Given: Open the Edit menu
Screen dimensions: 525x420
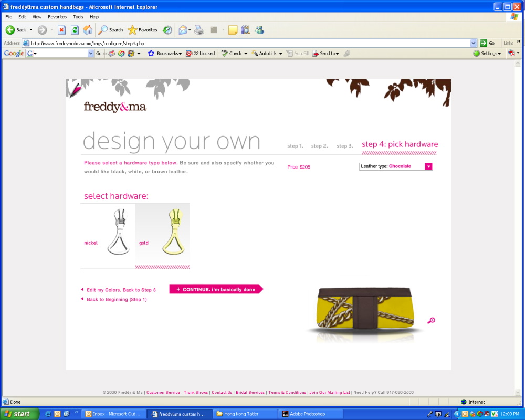Looking at the screenshot, I should coord(22,17).
